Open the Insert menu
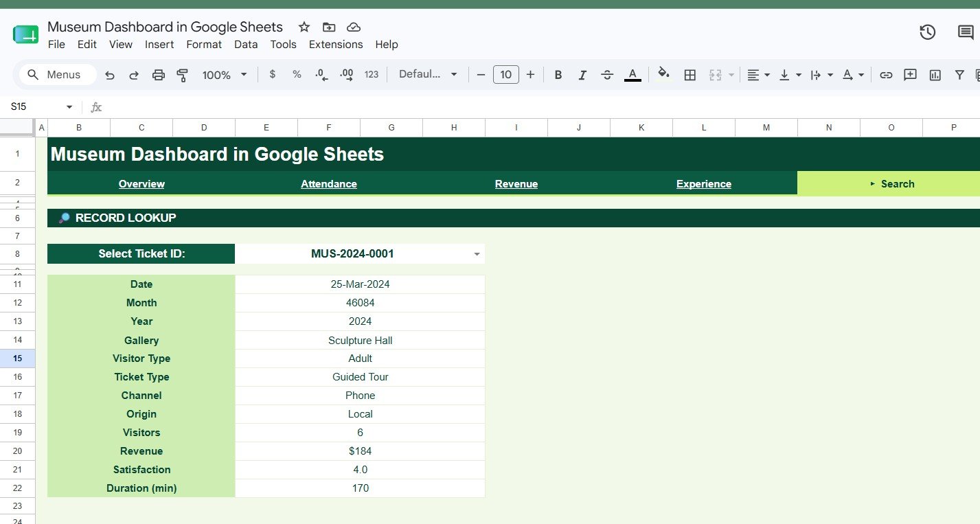Screen dimensions: 980x524 coord(159,44)
